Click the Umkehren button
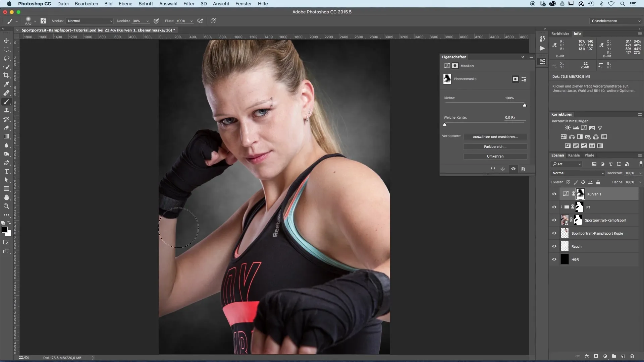644x362 pixels. click(495, 156)
